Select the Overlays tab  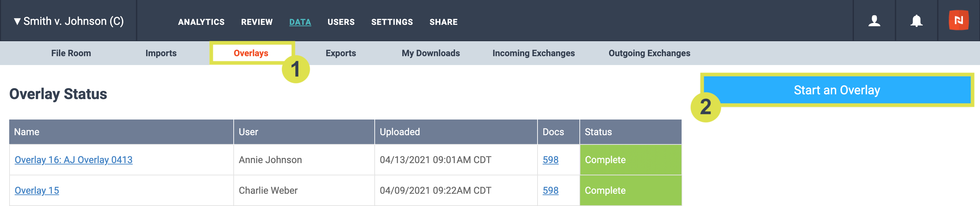pos(251,53)
